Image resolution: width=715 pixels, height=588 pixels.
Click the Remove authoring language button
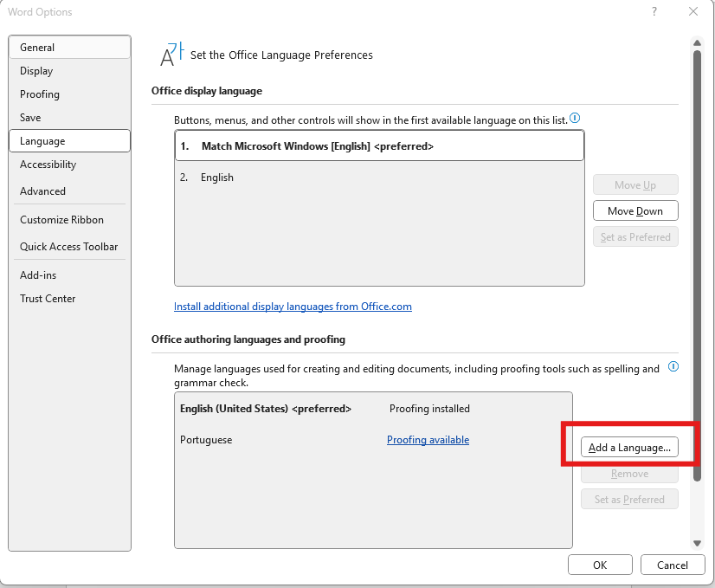pyautogui.click(x=629, y=474)
